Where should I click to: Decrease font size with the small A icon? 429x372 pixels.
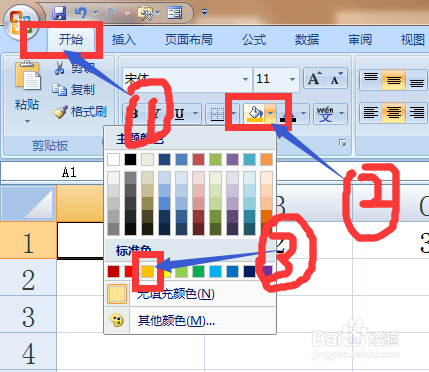coord(336,79)
